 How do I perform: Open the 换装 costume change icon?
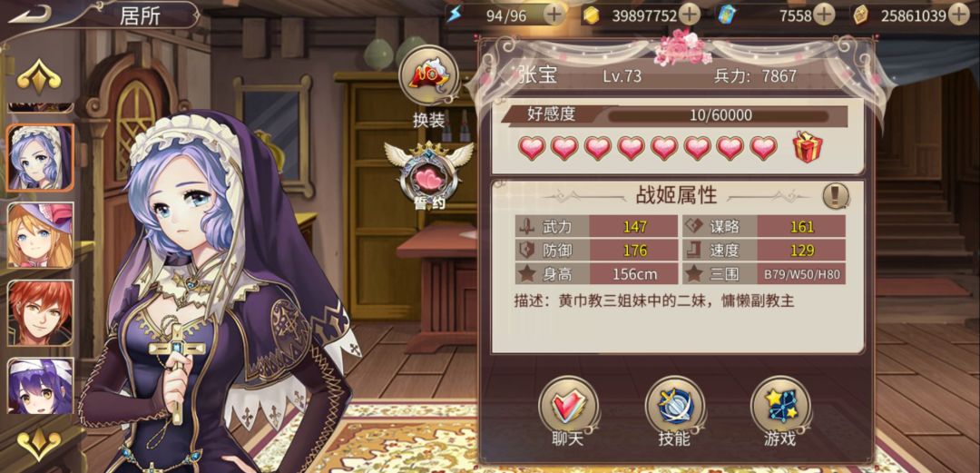pyautogui.click(x=428, y=77)
